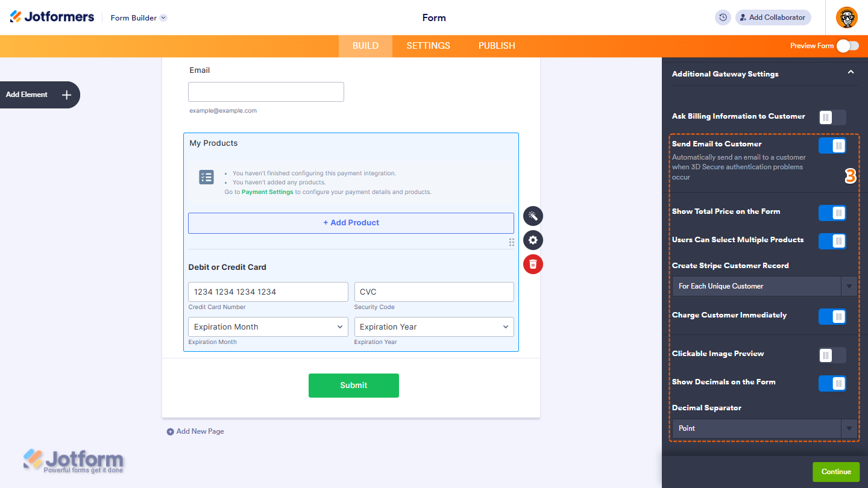Click the plus icon on Add Element
The height and width of the screenshot is (488, 868).
tap(67, 95)
